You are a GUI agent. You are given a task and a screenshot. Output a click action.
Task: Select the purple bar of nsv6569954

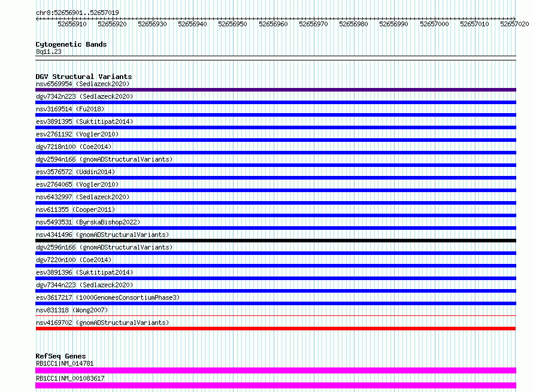(x=275, y=90)
